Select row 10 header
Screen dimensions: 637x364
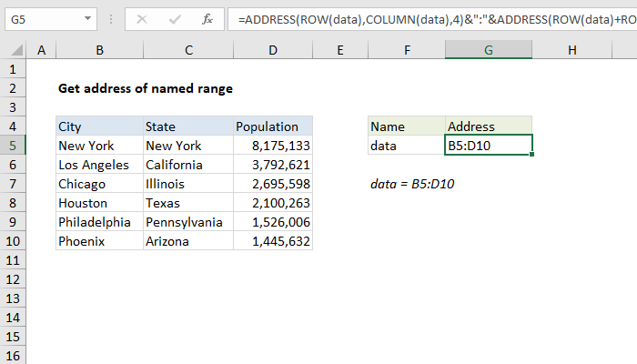click(13, 241)
